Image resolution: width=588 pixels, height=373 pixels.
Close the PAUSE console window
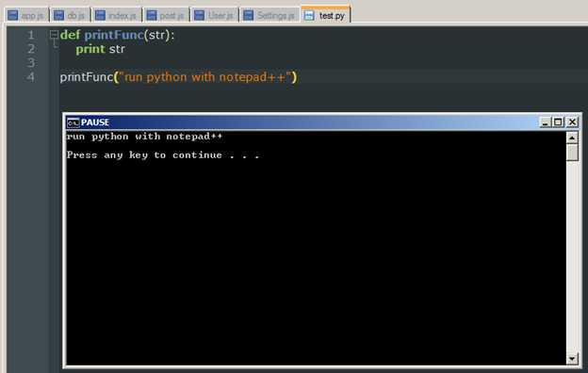(x=572, y=122)
